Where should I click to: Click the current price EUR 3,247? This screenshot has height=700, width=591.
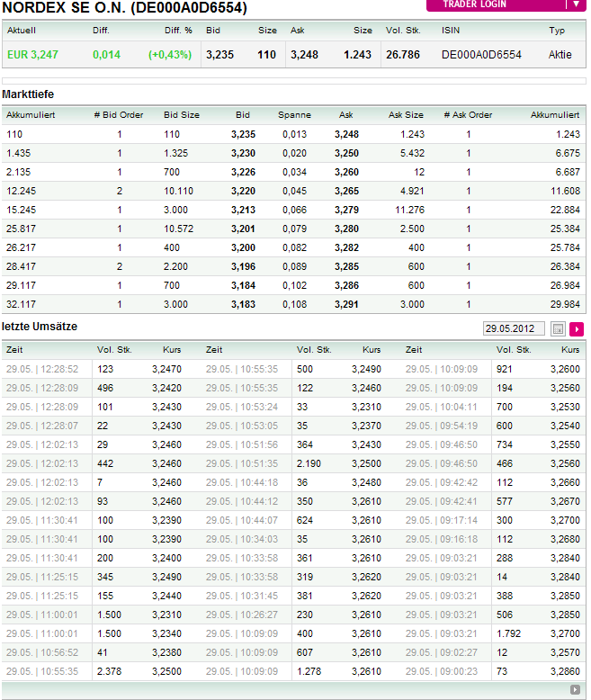(32, 55)
